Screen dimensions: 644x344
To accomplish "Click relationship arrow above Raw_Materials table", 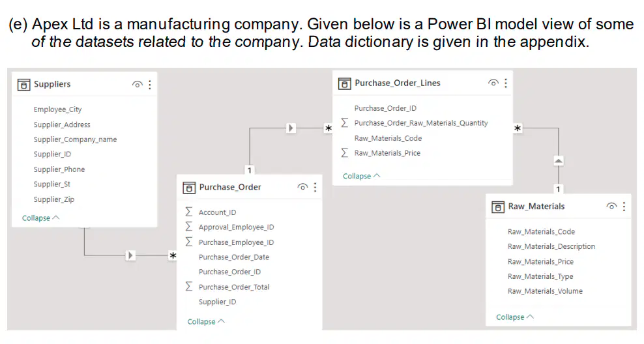I will click(558, 161).
